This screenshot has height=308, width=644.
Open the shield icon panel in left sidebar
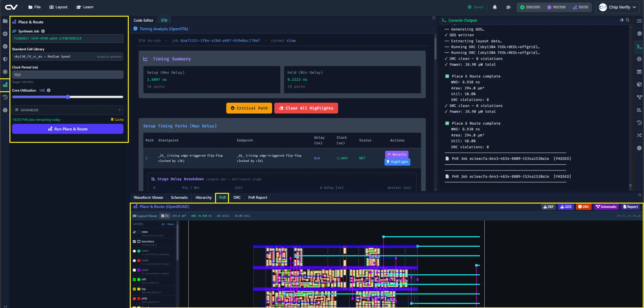click(x=5, y=59)
